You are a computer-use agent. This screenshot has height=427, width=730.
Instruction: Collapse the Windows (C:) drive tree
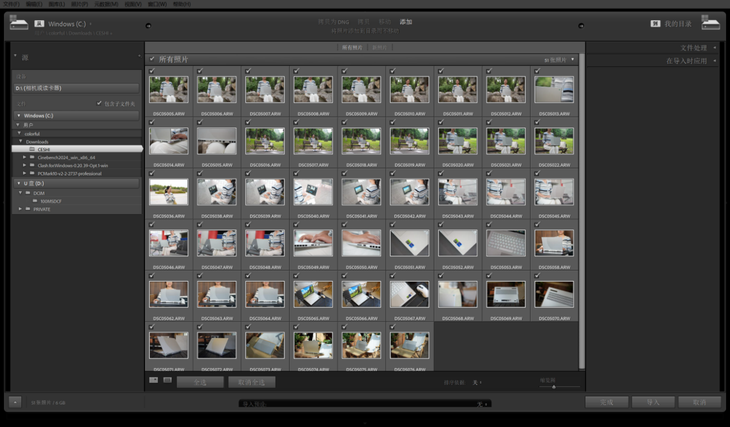pos(18,116)
